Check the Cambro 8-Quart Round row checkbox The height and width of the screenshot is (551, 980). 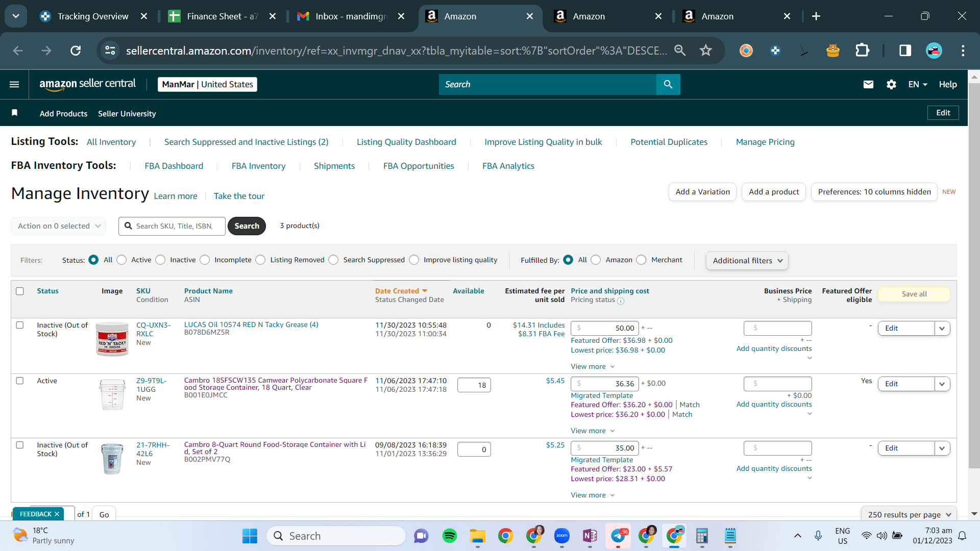(x=20, y=445)
